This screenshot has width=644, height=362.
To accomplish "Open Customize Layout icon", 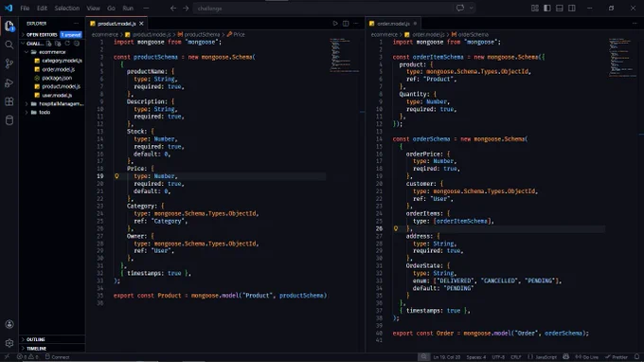I will (x=535, y=9).
